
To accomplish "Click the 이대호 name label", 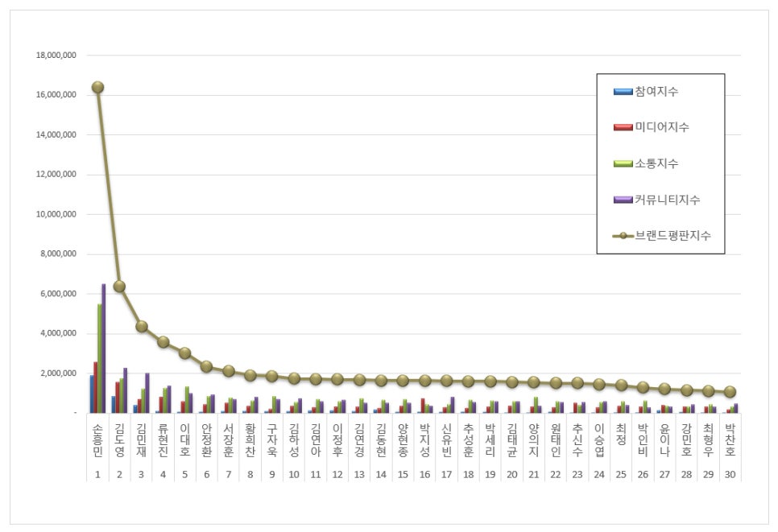I will click(x=185, y=439).
